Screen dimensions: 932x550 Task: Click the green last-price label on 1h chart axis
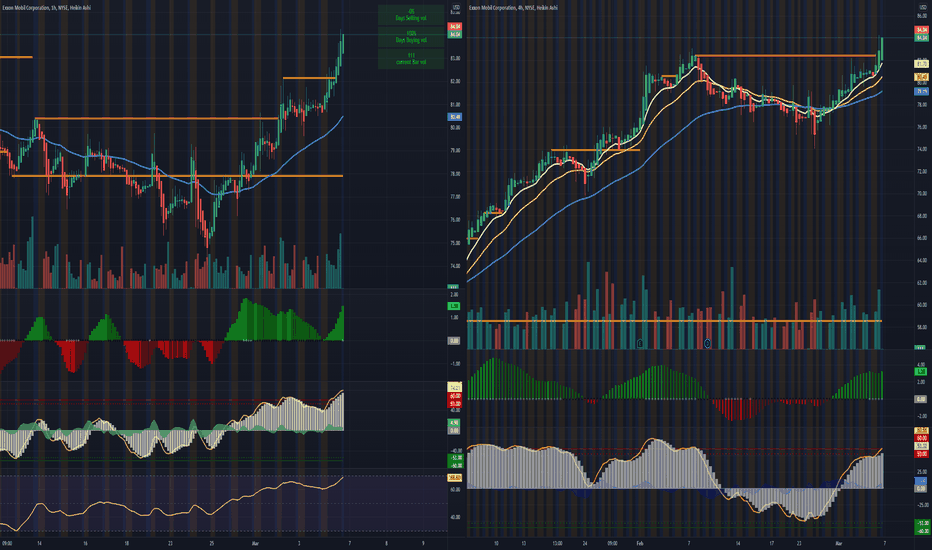pyautogui.click(x=455, y=34)
